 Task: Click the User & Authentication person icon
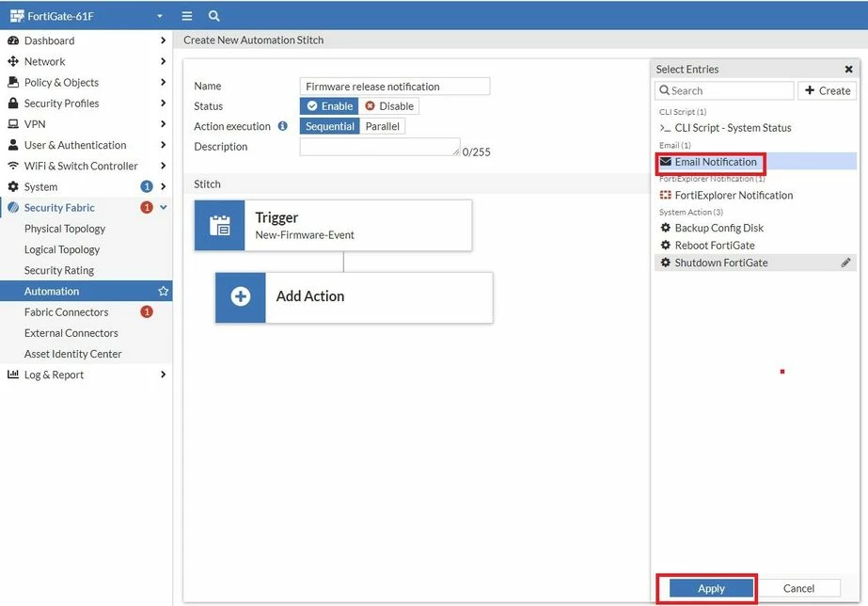[13, 145]
